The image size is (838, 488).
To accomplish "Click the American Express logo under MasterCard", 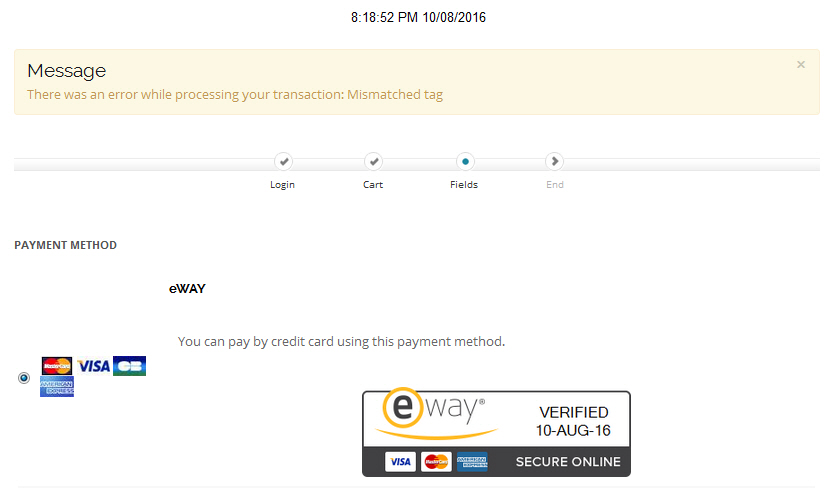I will [x=57, y=386].
